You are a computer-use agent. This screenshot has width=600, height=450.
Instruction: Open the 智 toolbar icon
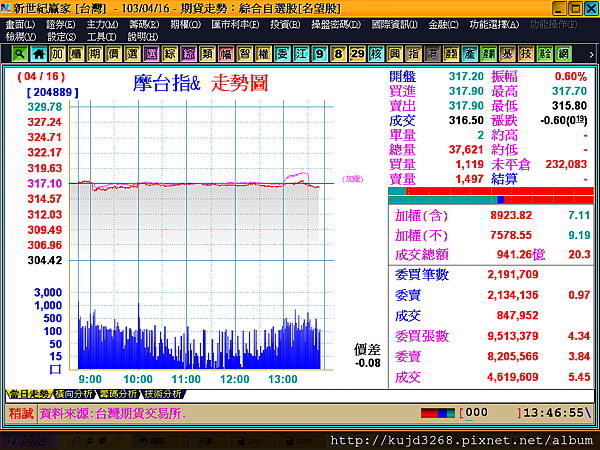tap(245, 54)
